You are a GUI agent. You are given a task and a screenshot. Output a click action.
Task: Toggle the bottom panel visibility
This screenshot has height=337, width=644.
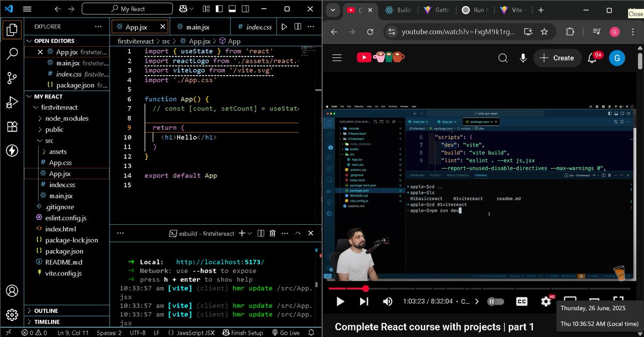[x=232, y=9]
